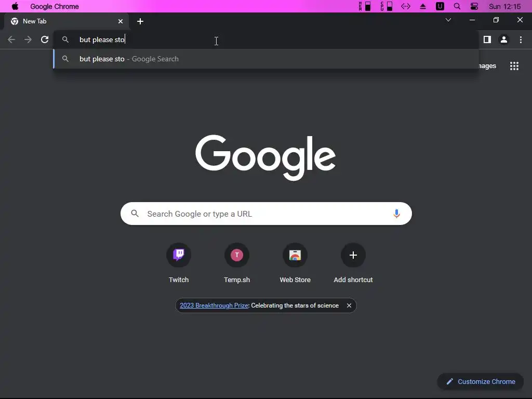The image size is (532, 399).
Task: Click the search icon in the address bar
Action: 65,39
